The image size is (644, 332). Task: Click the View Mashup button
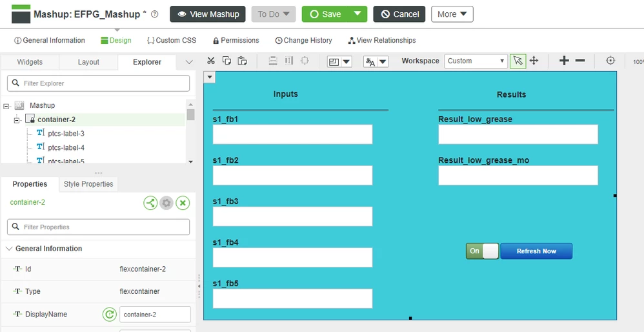point(208,14)
